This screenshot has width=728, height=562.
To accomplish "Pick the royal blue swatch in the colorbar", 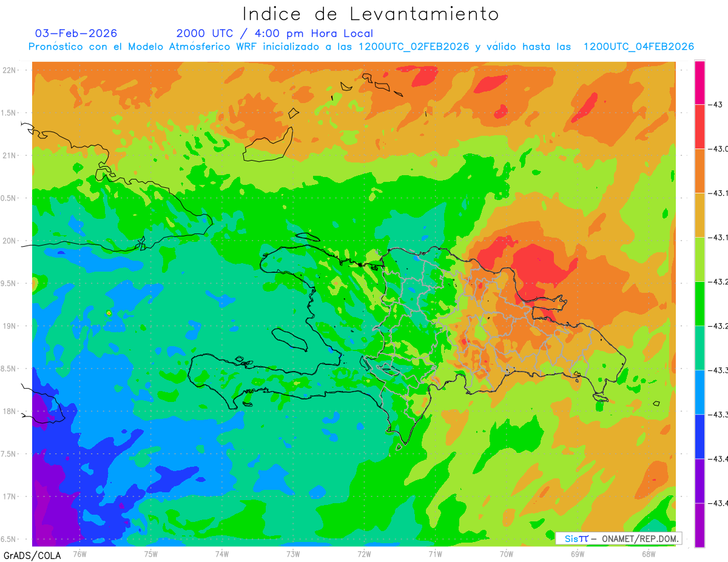I will pos(699,437).
